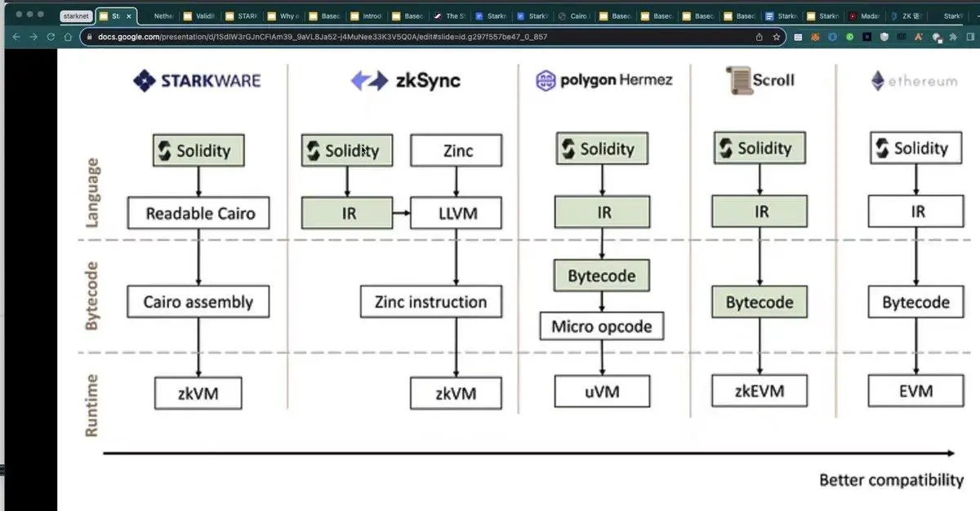Screen dimensions: 980x511
Task: Switch to the The St tab
Action: pyautogui.click(x=452, y=16)
